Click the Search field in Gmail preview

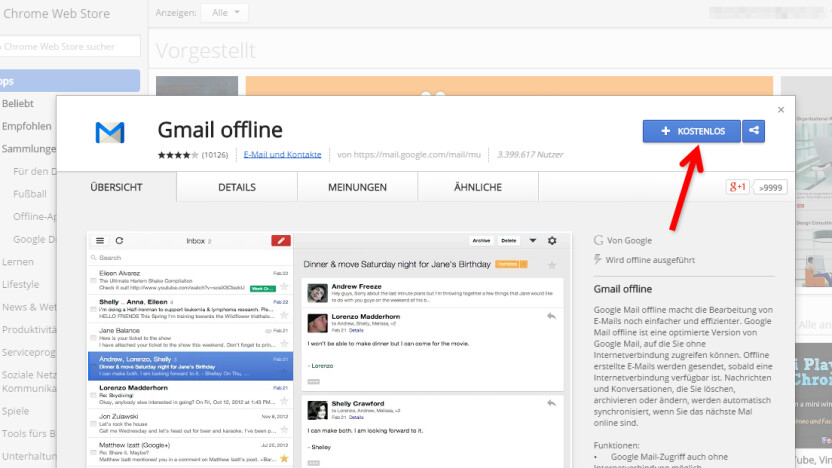[190, 257]
